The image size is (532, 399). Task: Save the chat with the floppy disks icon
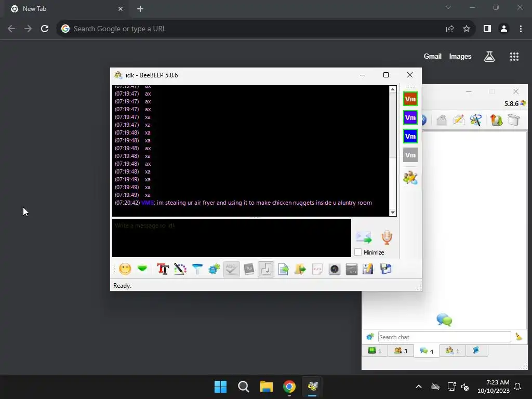click(x=386, y=269)
